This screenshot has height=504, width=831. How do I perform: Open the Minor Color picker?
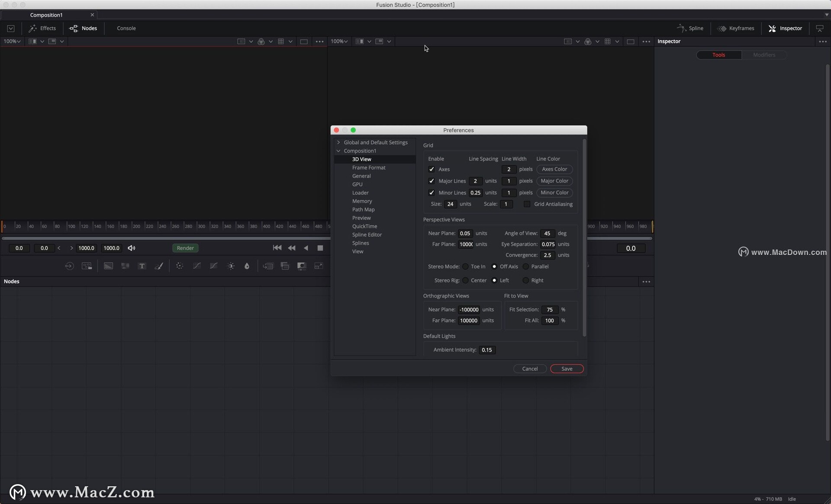point(554,193)
